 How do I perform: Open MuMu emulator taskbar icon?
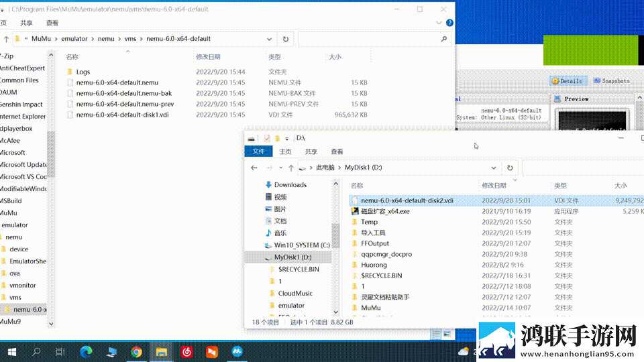[237, 352]
